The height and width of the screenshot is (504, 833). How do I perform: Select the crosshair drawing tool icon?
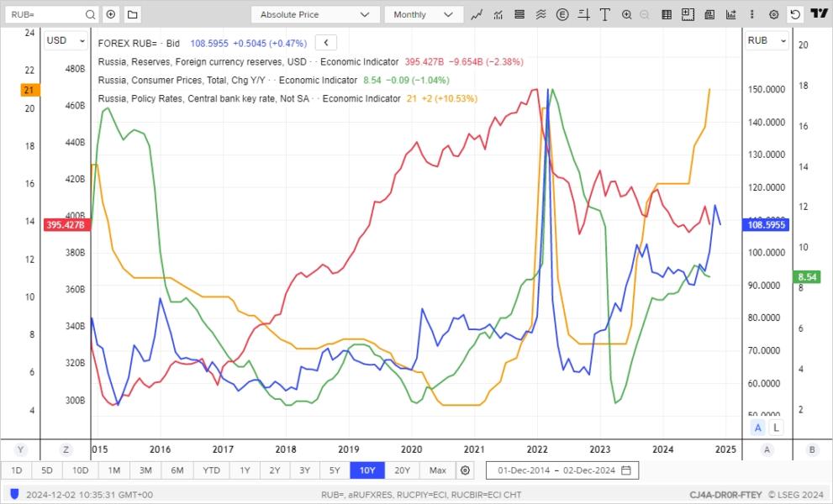(584, 14)
